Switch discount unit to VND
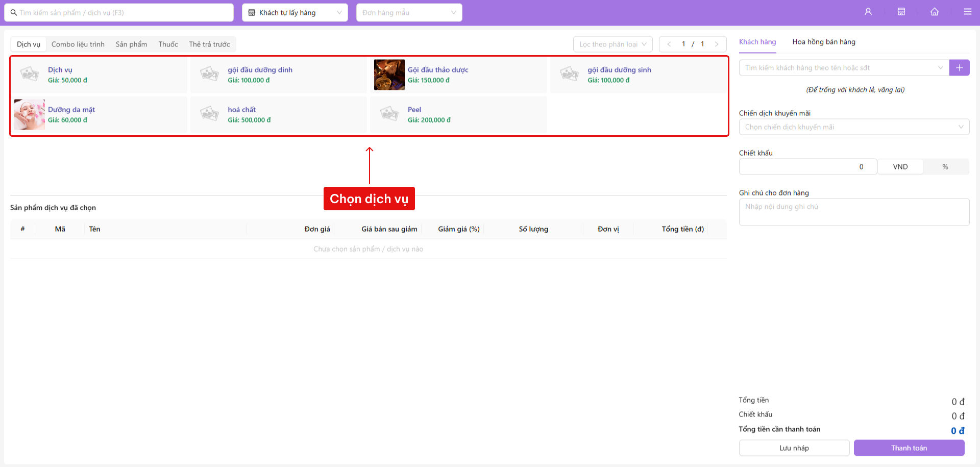The height and width of the screenshot is (467, 980). click(x=900, y=166)
